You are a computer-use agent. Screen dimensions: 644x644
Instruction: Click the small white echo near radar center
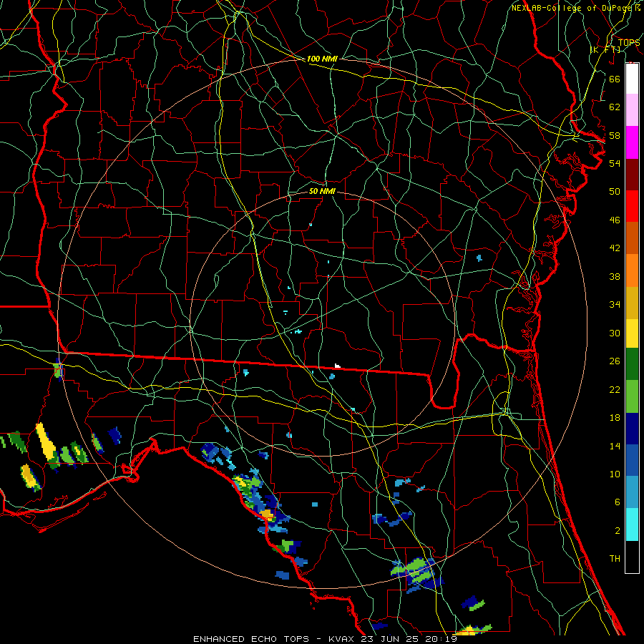(x=337, y=366)
